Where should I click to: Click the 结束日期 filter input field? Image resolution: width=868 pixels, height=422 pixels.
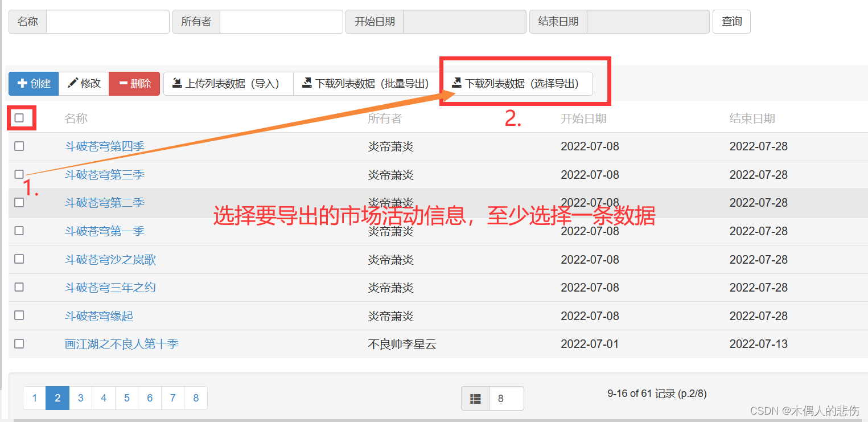[x=648, y=22]
